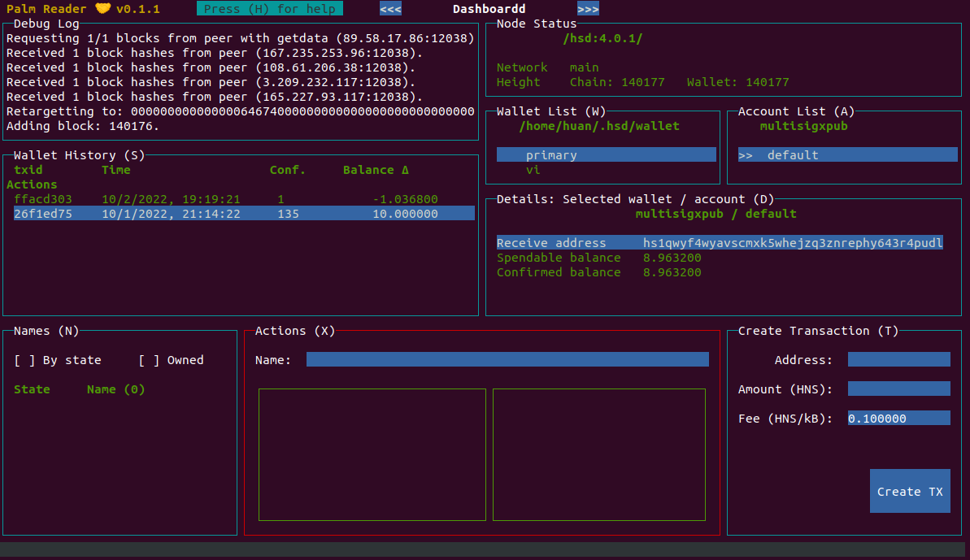
Task: Focus the Fee (HNS/kB) field showing 0.100000
Action: click(899, 418)
